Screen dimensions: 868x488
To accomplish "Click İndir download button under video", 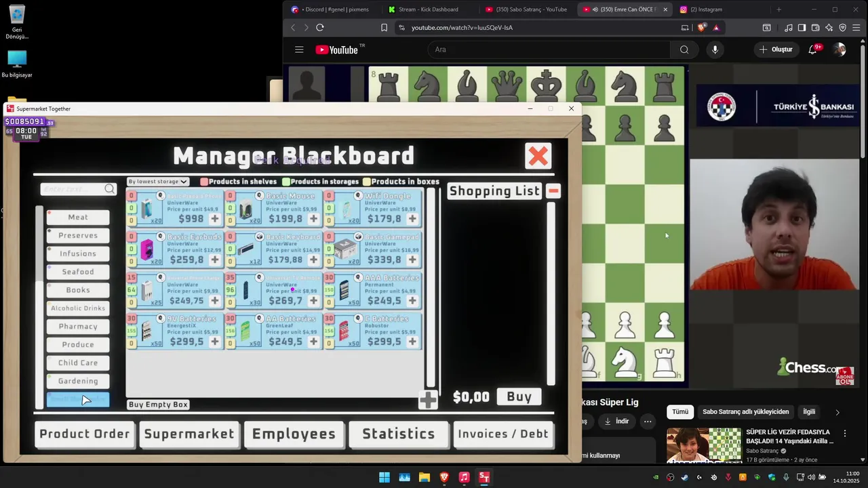I will [616, 422].
